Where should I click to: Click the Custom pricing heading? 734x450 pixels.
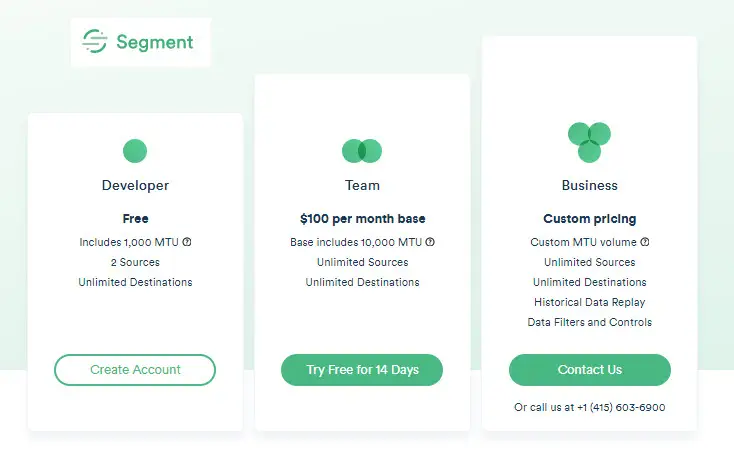(590, 219)
